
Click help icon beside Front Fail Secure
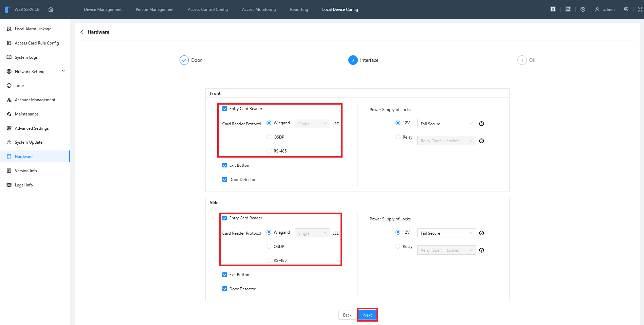pyautogui.click(x=481, y=124)
